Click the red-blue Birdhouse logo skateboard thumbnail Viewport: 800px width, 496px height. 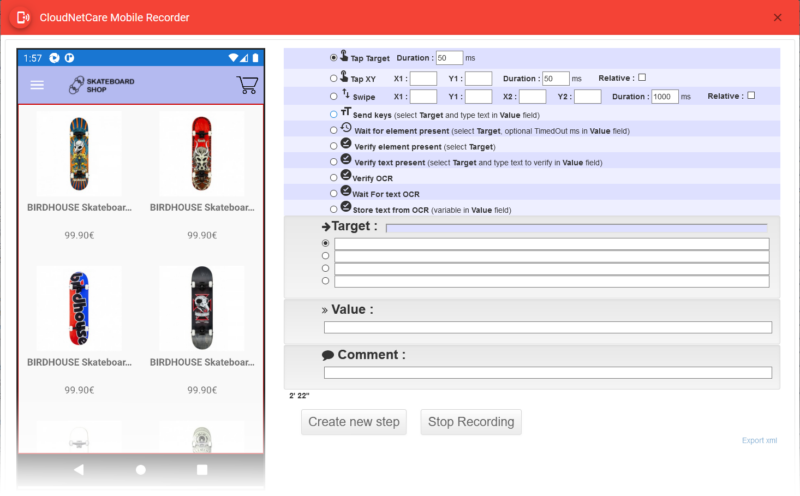pyautogui.click(x=79, y=308)
